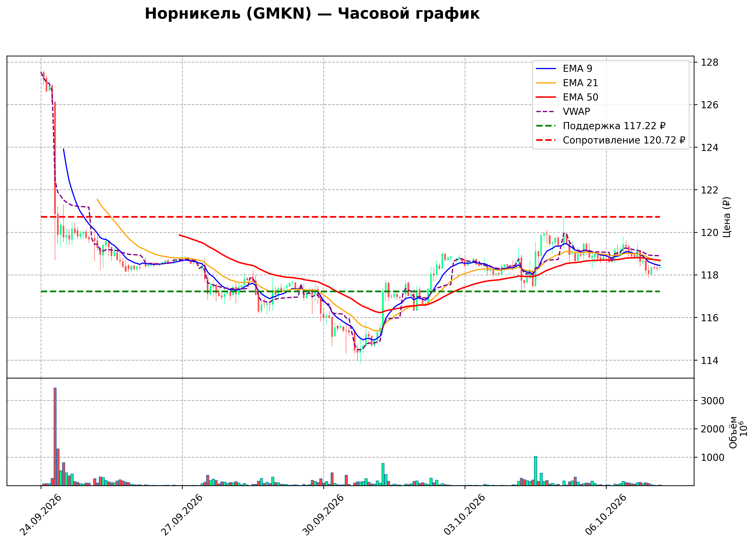Click the volume axis value "2000"

point(713,429)
